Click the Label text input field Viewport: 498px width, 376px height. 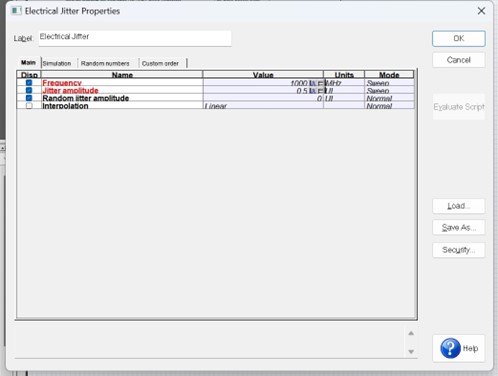pyautogui.click(x=135, y=38)
